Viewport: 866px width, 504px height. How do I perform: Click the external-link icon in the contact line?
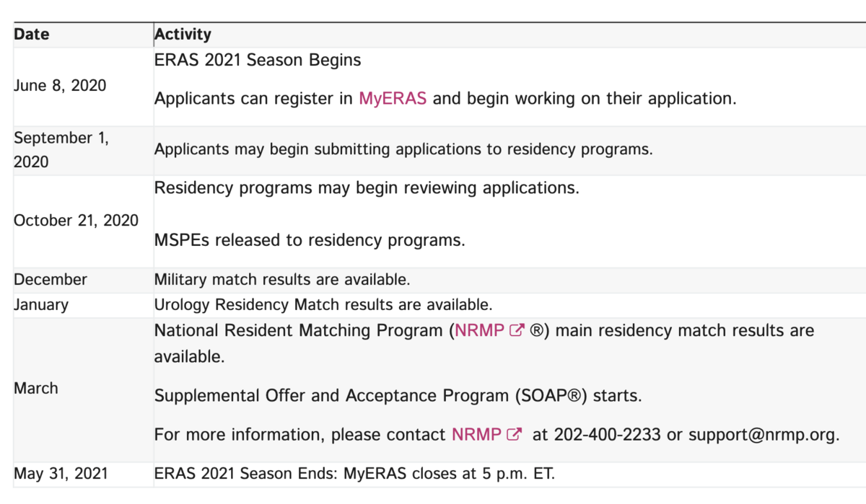click(514, 435)
